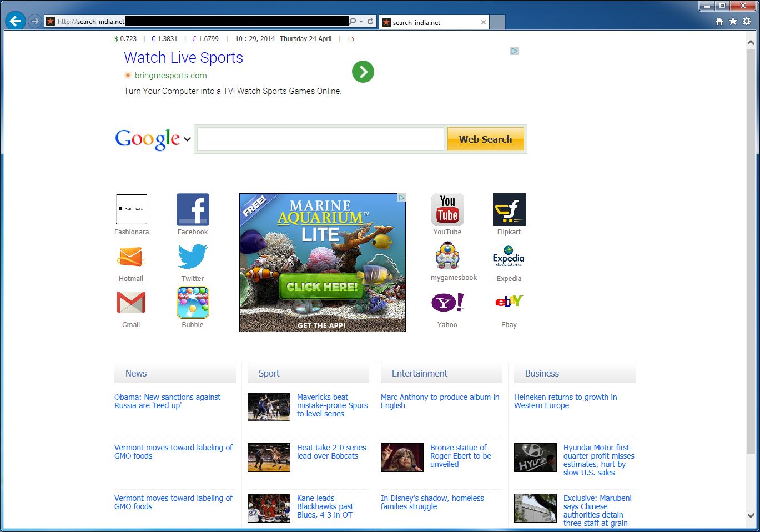
Task: Open Mavericks beat mistake-prone Spurs story
Action: tap(333, 405)
